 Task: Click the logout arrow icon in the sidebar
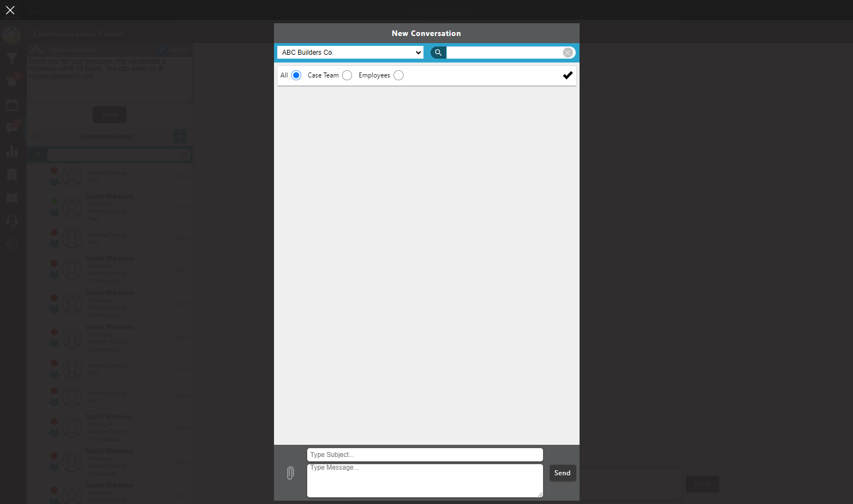12,244
